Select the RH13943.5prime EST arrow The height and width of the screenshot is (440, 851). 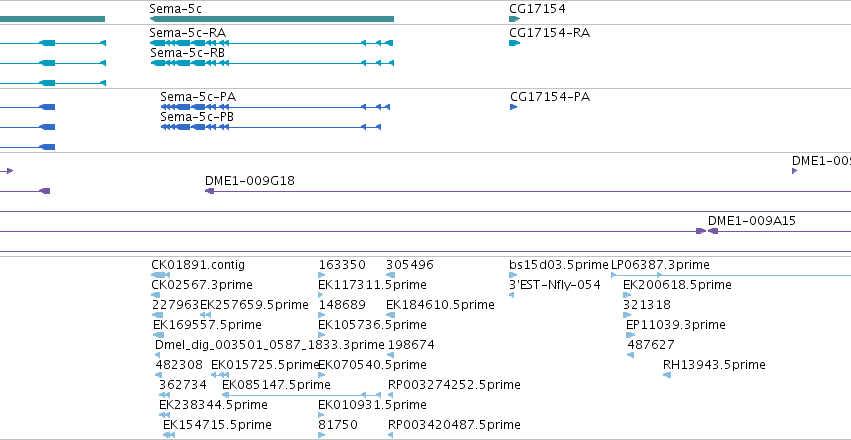[x=667, y=375]
